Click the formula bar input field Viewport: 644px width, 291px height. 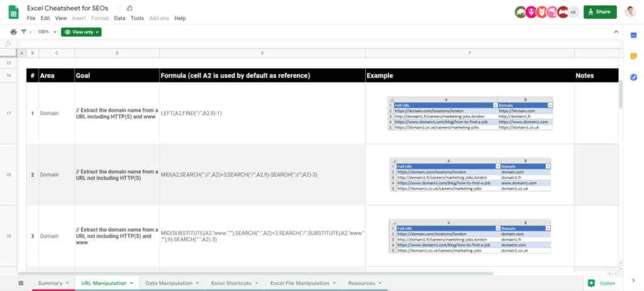coord(319,43)
